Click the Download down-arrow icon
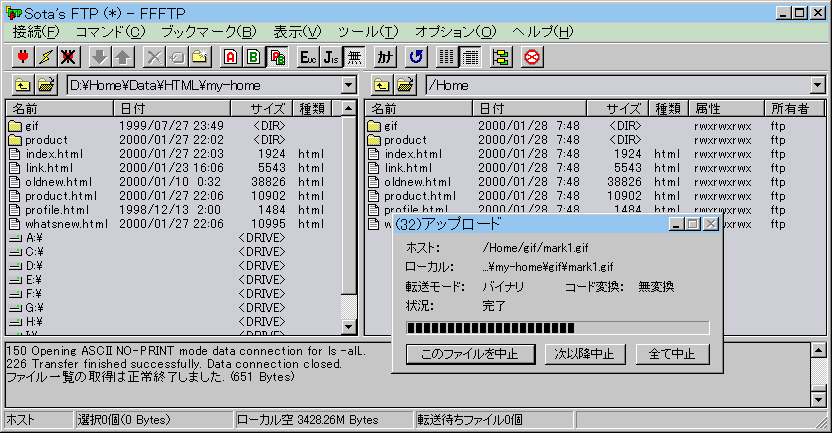This screenshot has width=832, height=433. point(99,57)
